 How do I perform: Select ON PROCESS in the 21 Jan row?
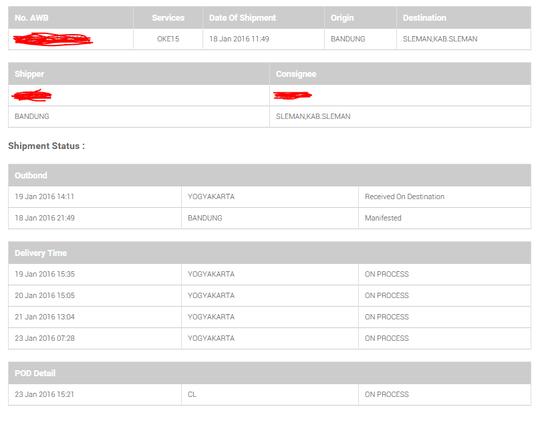(387, 317)
